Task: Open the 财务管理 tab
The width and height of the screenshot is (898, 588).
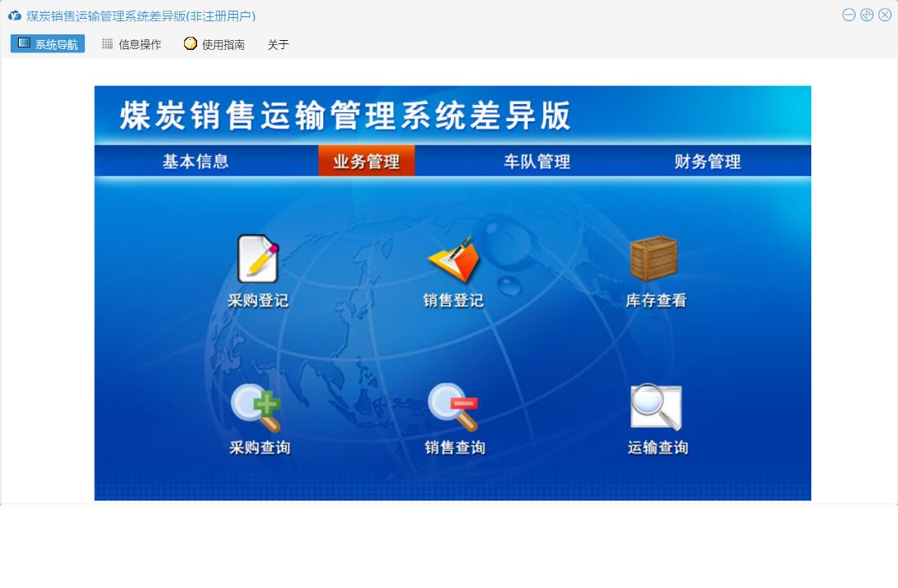Action: pyautogui.click(x=707, y=162)
